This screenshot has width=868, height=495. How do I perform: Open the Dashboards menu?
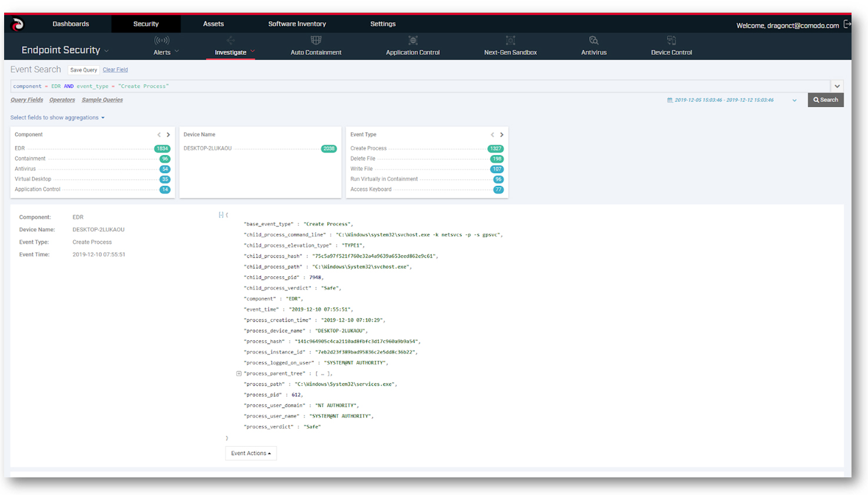[x=71, y=24]
